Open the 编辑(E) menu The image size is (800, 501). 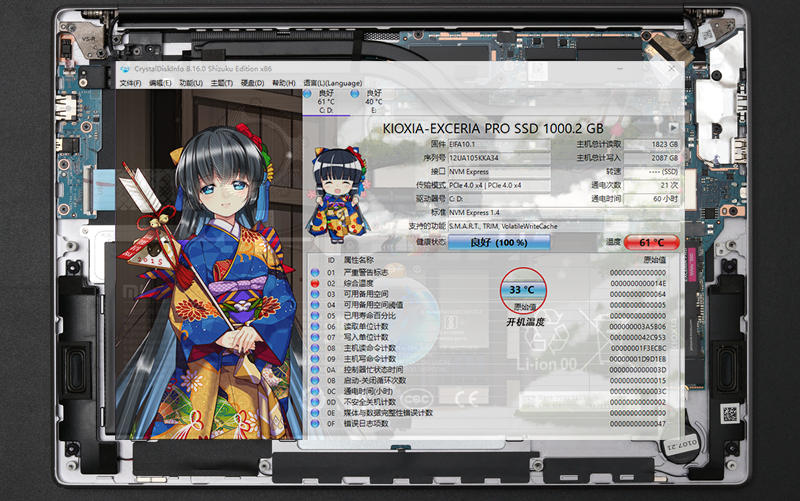(x=160, y=83)
